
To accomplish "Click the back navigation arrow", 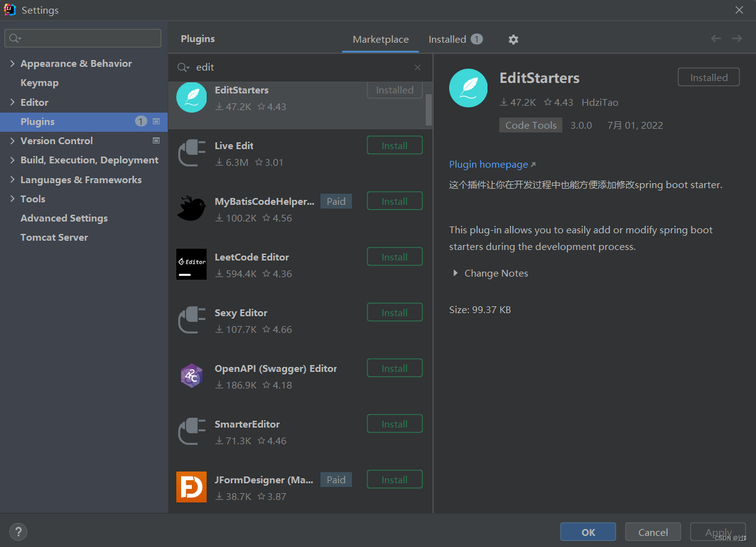I will click(x=716, y=38).
